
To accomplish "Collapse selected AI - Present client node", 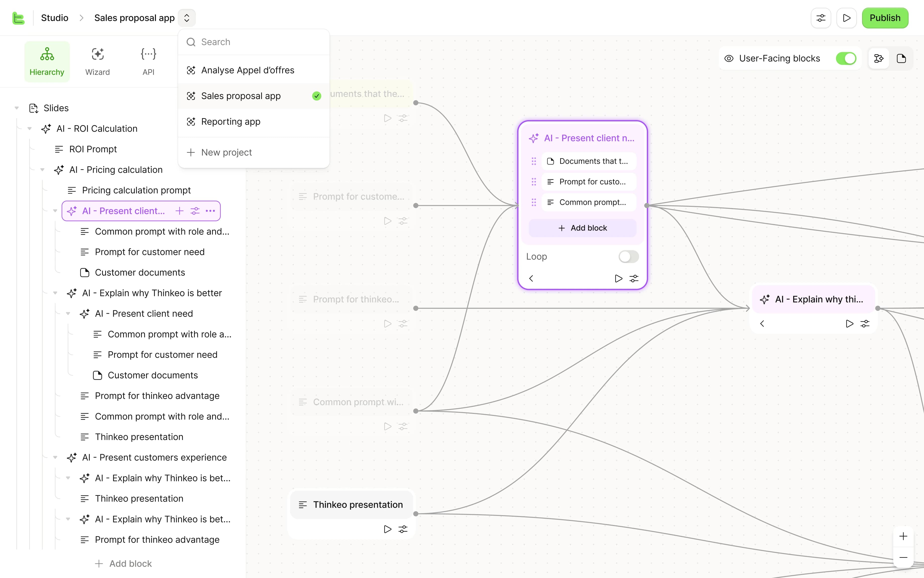I will (55, 211).
